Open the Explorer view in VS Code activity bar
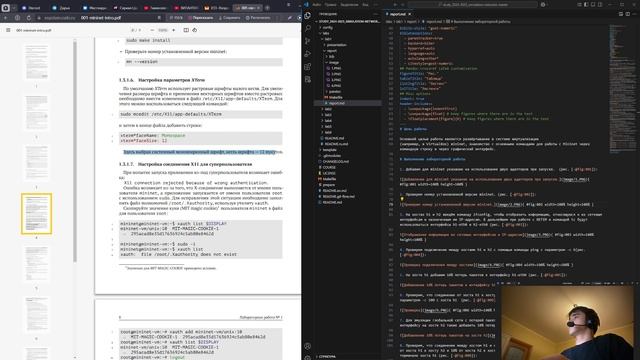 (x=308, y=15)
